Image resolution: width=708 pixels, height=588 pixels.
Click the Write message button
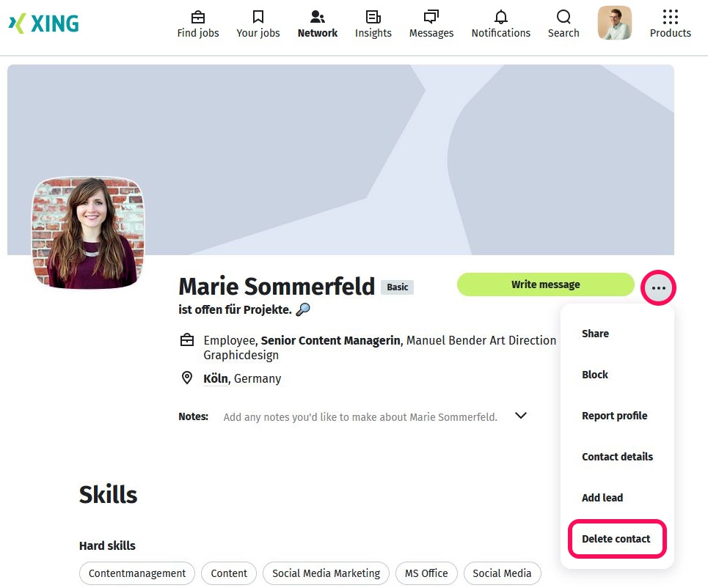tap(545, 284)
